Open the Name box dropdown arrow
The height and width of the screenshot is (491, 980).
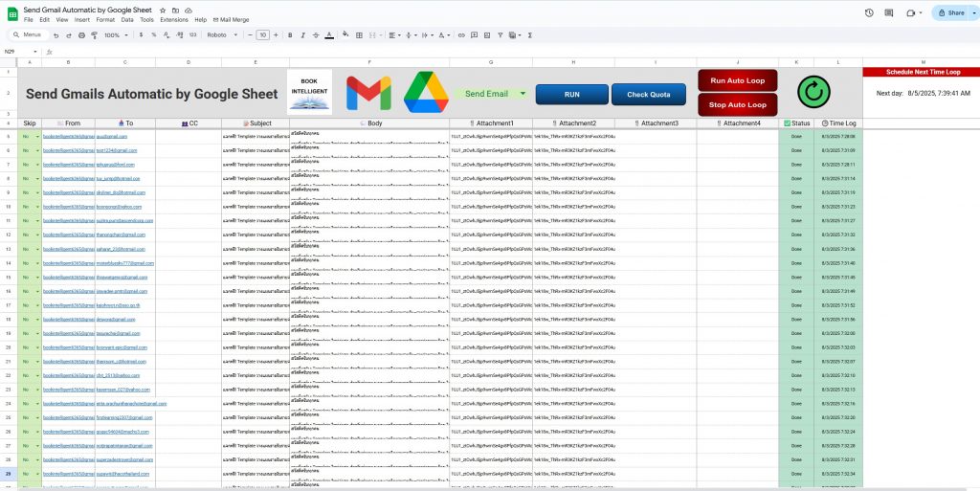pyautogui.click(x=35, y=52)
